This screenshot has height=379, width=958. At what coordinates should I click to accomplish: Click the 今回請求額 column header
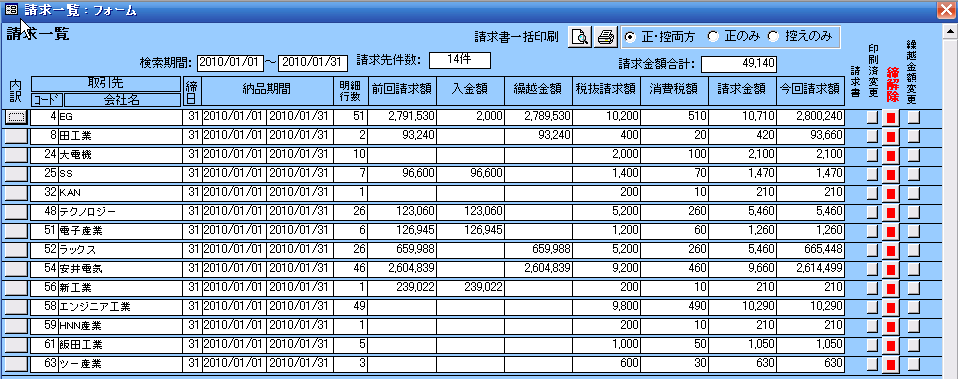click(810, 89)
